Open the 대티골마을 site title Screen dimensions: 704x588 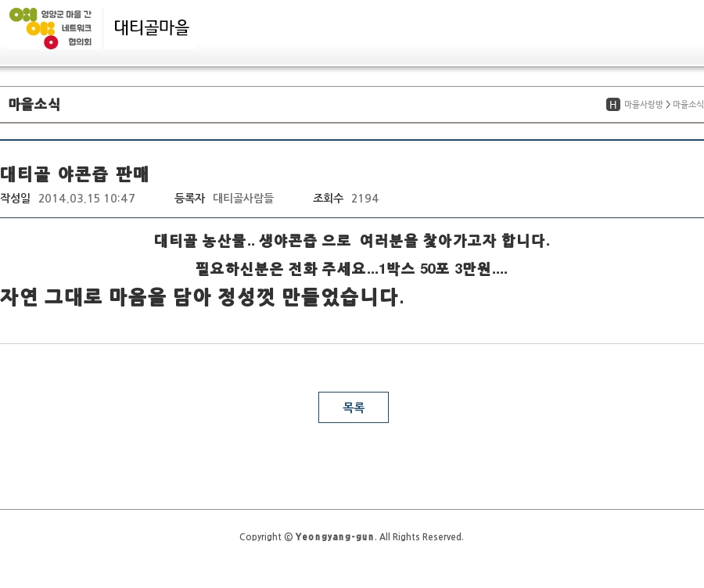[x=152, y=28]
